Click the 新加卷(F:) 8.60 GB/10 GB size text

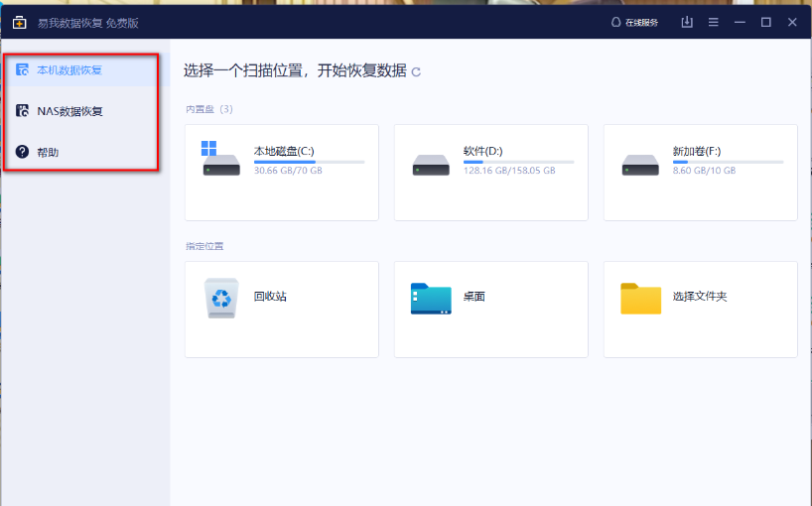tap(704, 171)
